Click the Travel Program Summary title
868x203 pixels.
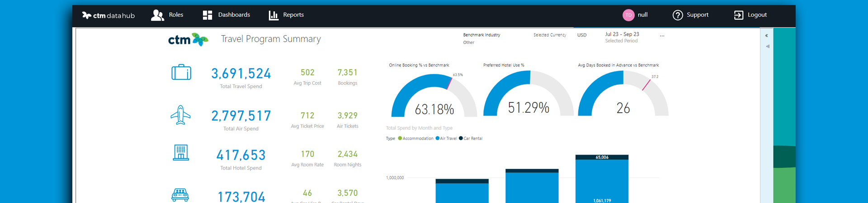pos(271,39)
